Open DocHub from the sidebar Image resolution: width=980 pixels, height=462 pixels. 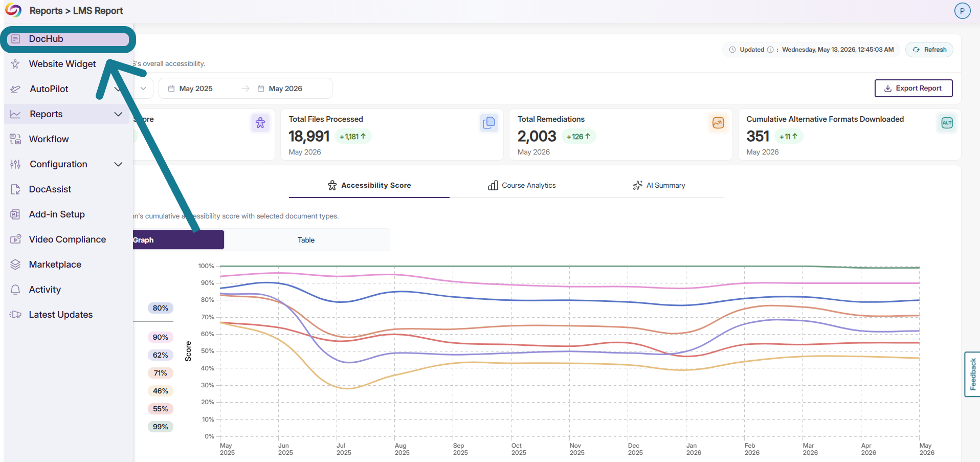click(68, 39)
